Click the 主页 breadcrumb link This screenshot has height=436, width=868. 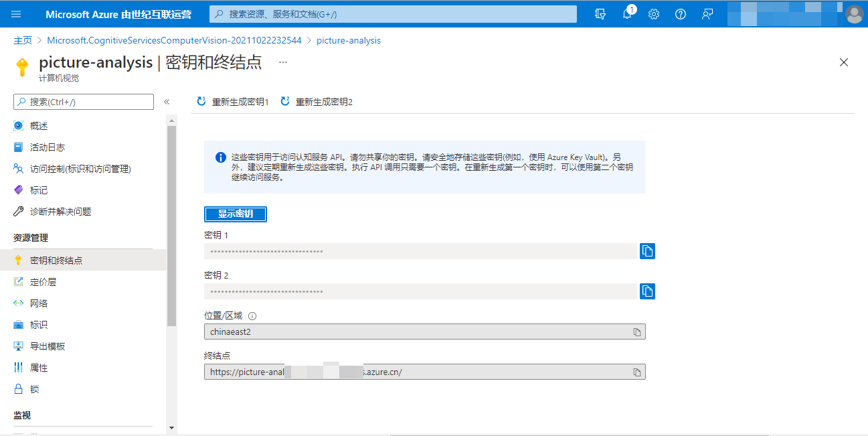[23, 40]
